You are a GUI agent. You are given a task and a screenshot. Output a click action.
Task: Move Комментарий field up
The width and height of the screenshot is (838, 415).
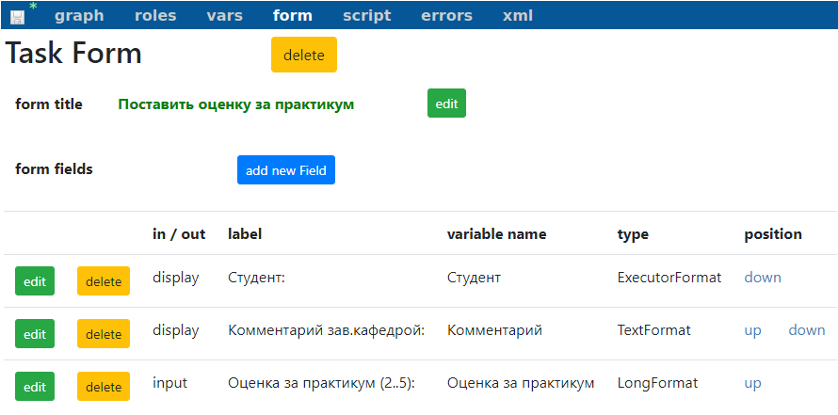pos(752,331)
